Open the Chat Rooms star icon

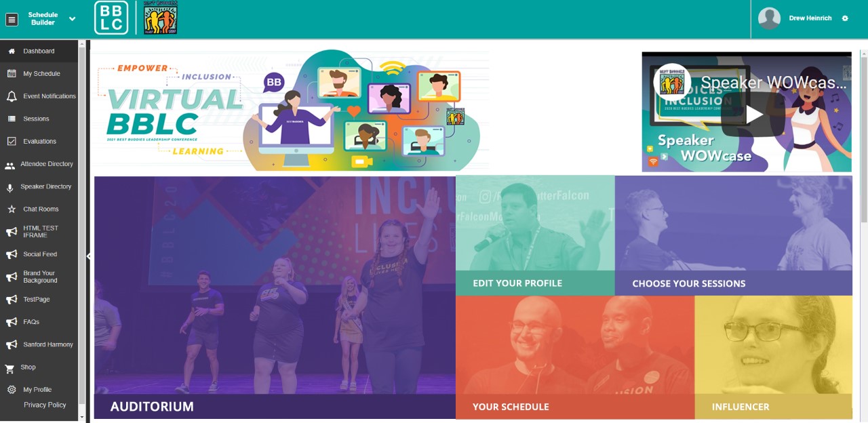pyautogui.click(x=12, y=209)
